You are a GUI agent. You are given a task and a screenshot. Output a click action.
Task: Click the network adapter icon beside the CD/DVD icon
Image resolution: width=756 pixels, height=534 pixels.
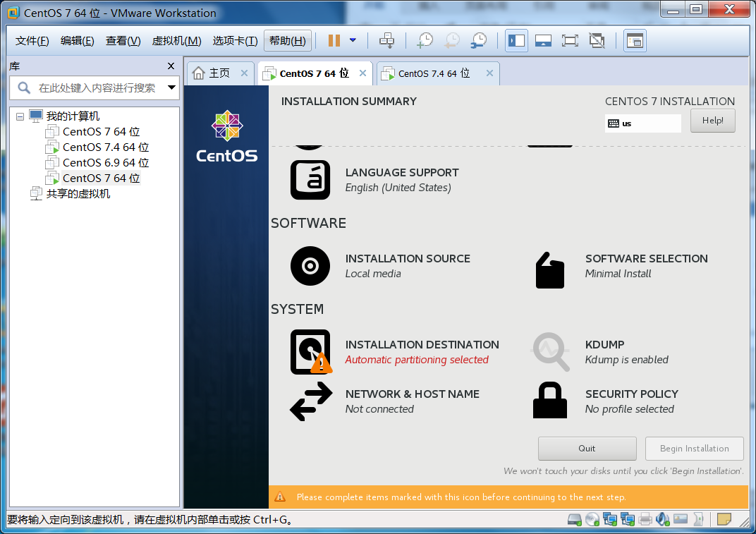pyautogui.click(x=610, y=519)
